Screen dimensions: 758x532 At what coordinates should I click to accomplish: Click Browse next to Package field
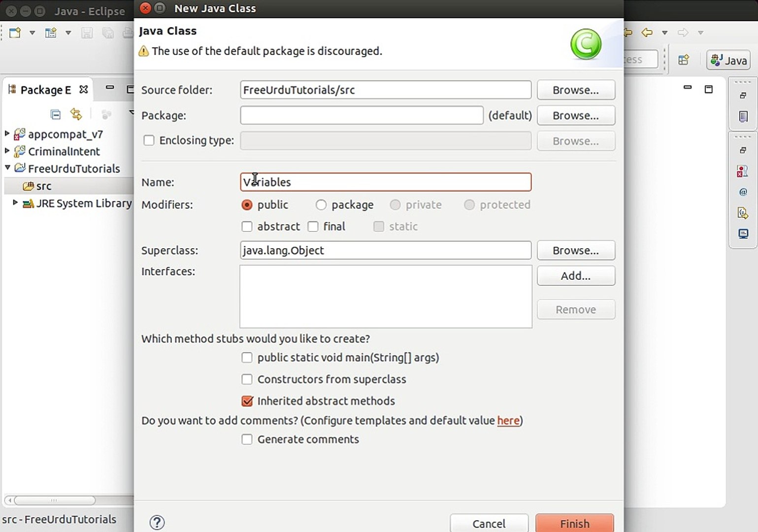[x=576, y=116]
